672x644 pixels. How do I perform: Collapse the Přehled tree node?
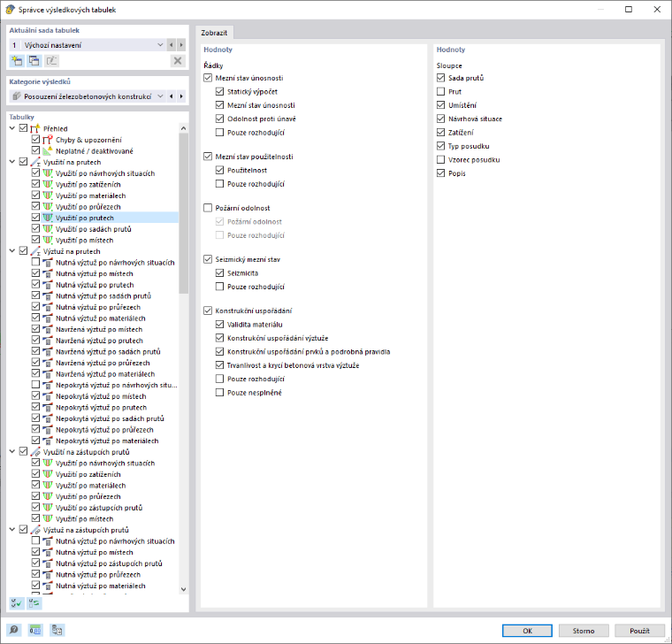[x=12, y=128]
